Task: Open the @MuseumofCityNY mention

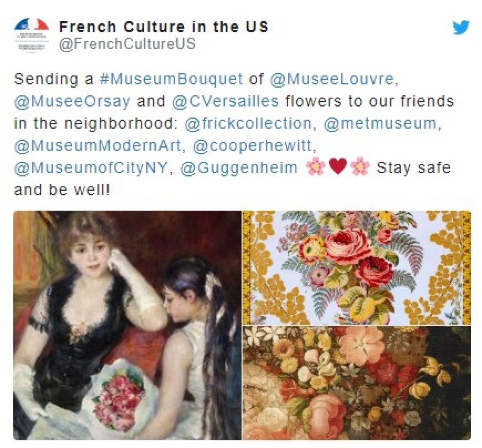Action: [91, 168]
